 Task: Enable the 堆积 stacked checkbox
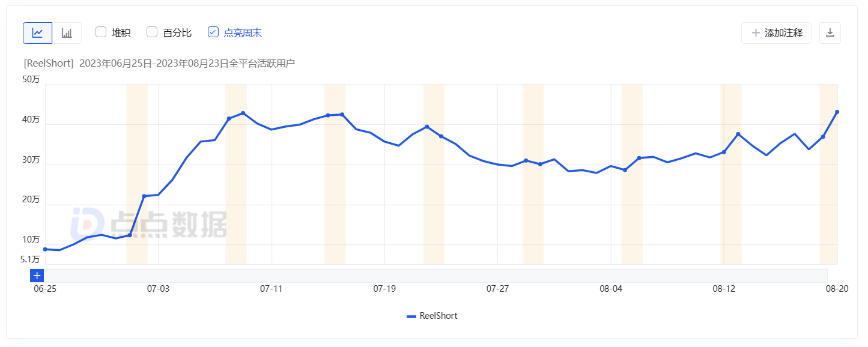click(101, 32)
